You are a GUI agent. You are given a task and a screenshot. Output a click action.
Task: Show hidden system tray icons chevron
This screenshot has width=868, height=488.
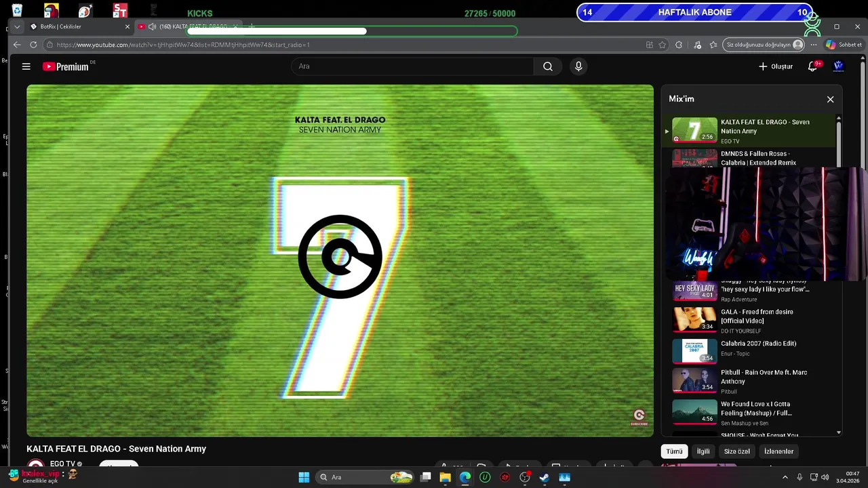[x=785, y=477]
